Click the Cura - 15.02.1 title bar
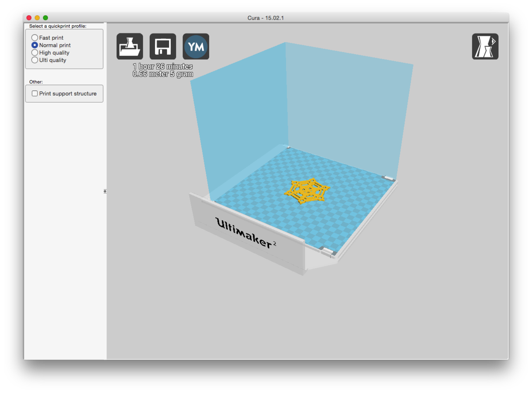The height and width of the screenshot is (393, 532). point(266,18)
